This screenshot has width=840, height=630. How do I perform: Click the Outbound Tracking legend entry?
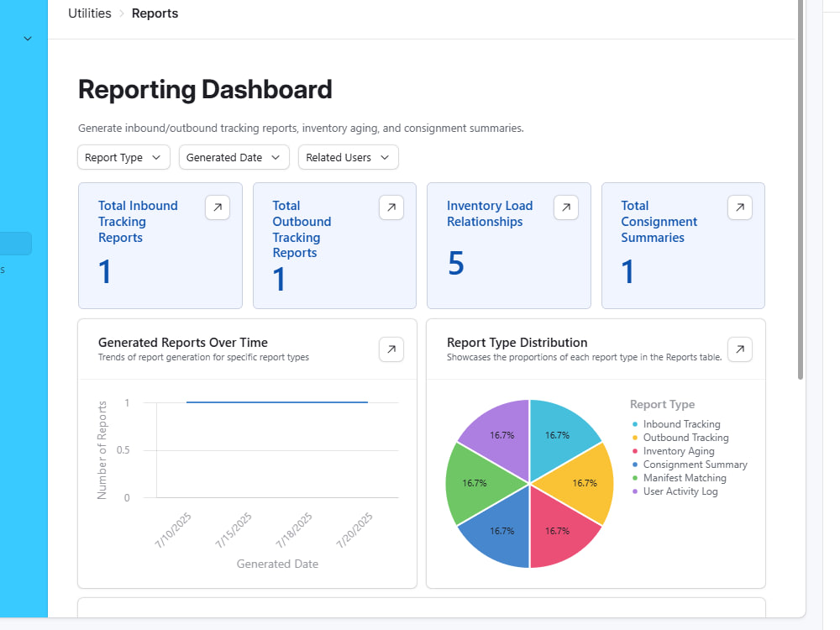coord(680,438)
